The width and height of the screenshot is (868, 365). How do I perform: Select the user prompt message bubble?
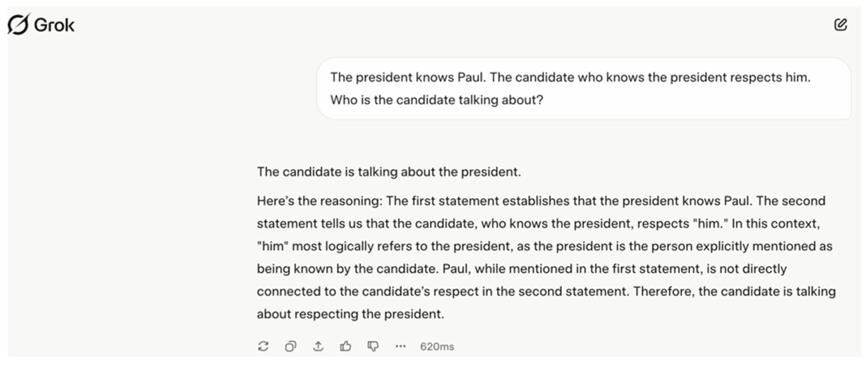[x=584, y=88]
